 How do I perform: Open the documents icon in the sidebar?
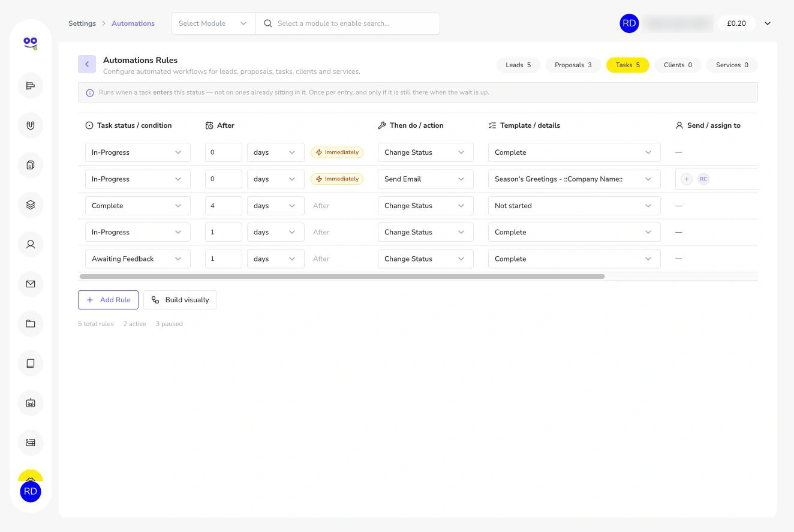point(31,165)
